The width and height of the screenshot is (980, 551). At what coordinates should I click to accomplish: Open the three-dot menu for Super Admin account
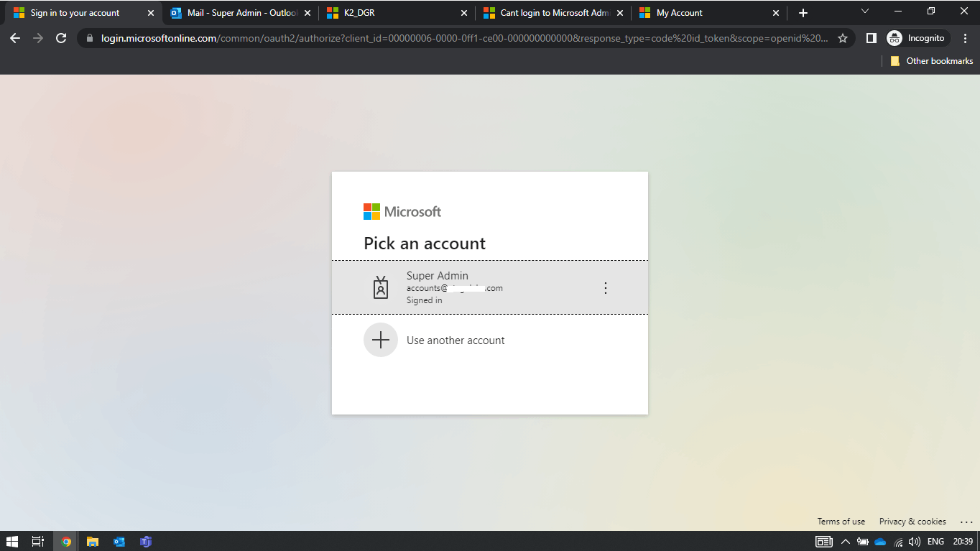605,288
